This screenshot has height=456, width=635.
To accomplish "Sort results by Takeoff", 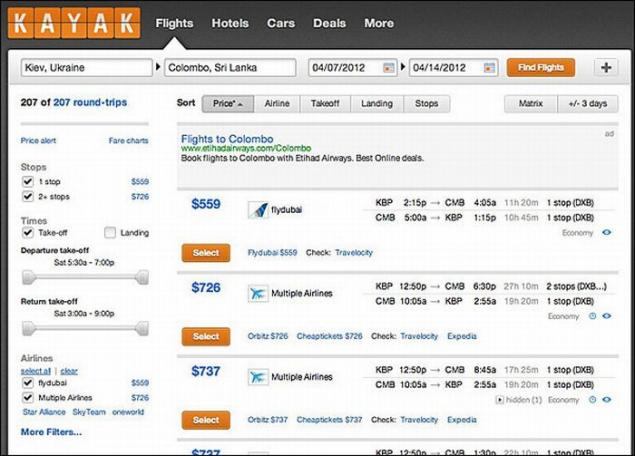I will point(325,104).
